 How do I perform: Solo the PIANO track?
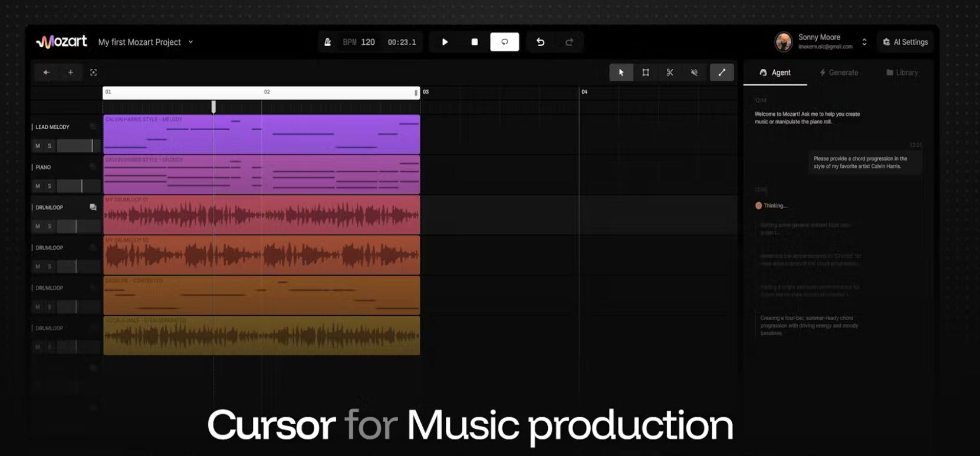point(50,186)
